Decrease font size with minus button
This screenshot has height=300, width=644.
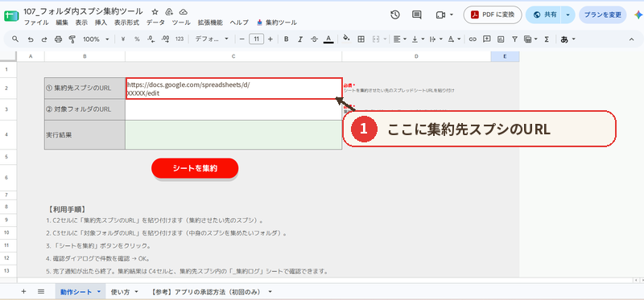click(242, 39)
